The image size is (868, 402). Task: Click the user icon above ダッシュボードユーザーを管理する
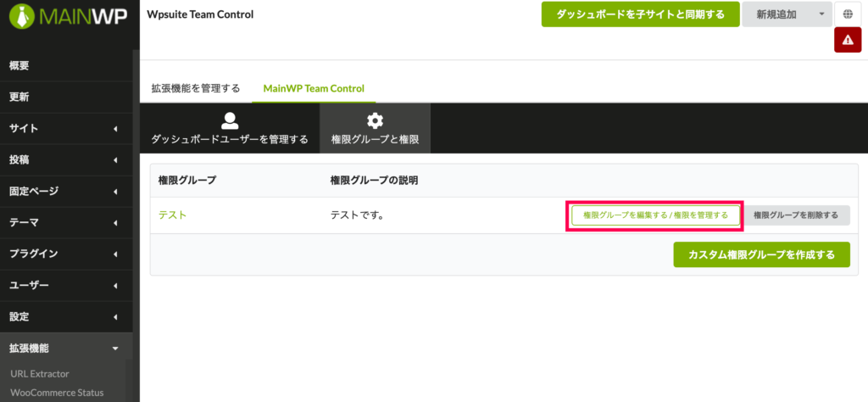[229, 120]
